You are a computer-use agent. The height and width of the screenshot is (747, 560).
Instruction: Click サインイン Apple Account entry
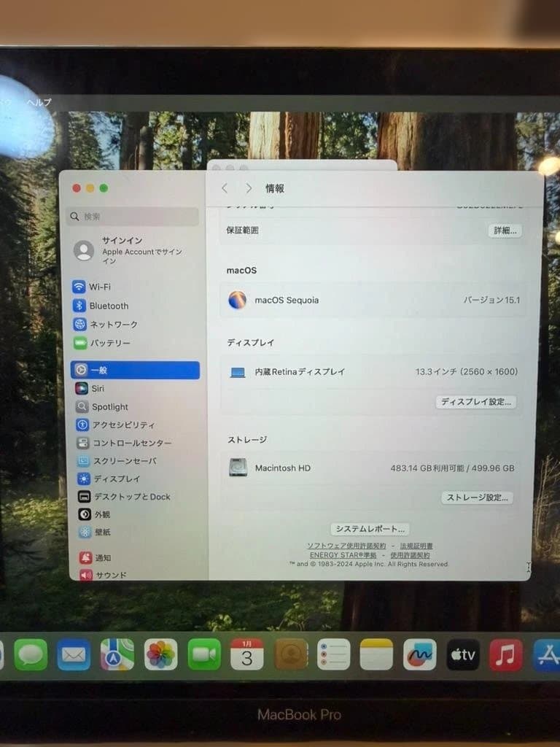tap(133, 250)
